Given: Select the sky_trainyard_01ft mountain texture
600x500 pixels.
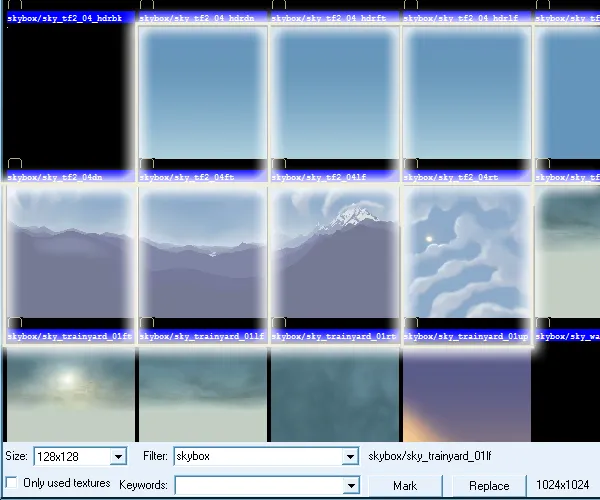Looking at the screenshot, I should (x=69, y=254).
